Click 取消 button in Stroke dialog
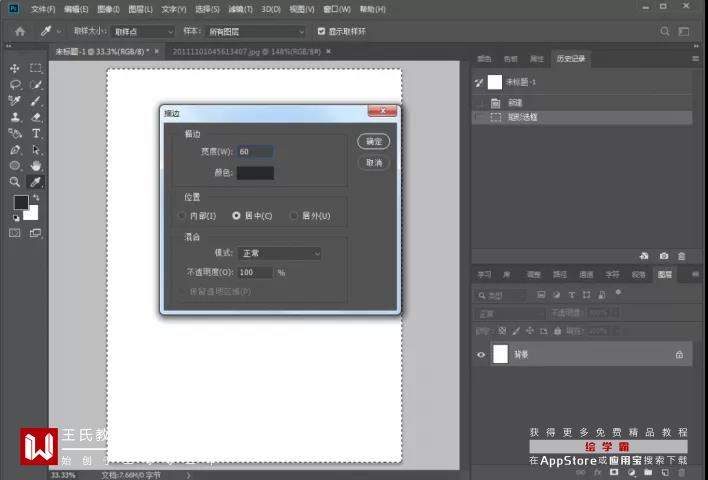Screen dimensions: 708x480 (x=373, y=163)
